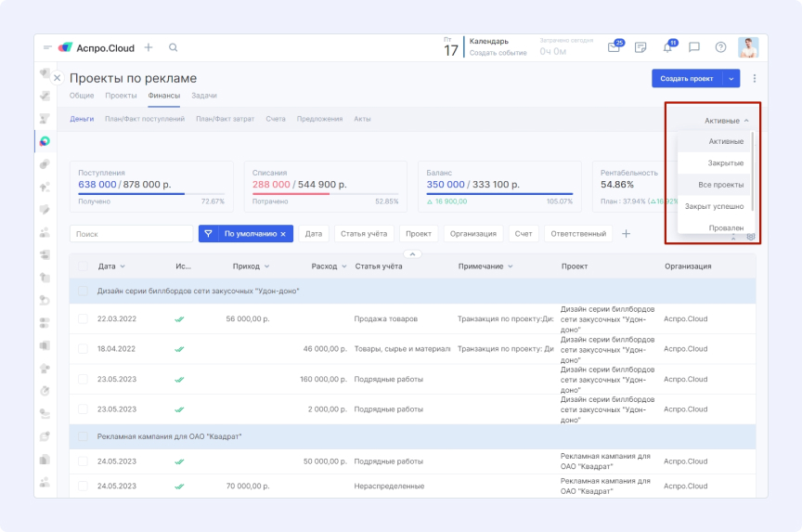Click the Создать событие link under Календарь
802x532 pixels.
pos(498,53)
